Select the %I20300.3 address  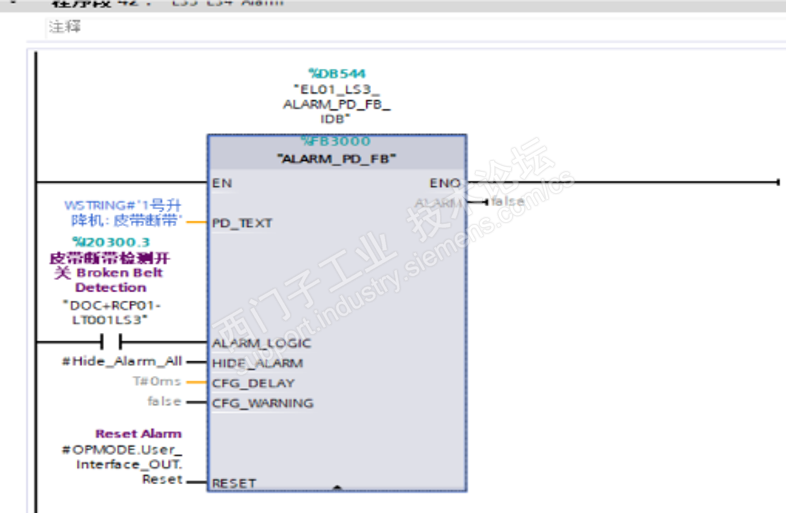point(111,242)
